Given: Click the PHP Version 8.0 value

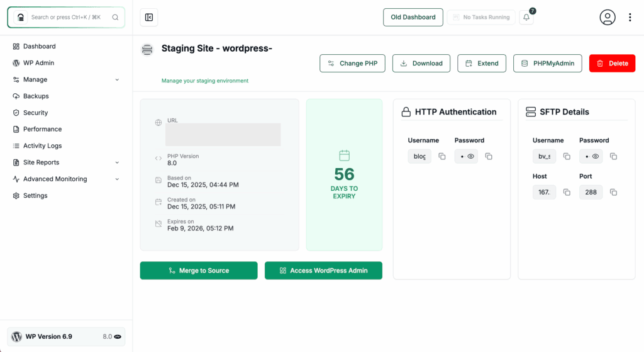Looking at the screenshot, I should (x=172, y=163).
